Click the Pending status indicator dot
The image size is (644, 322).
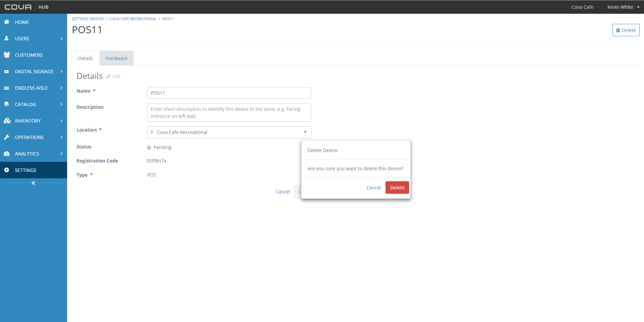pos(149,147)
